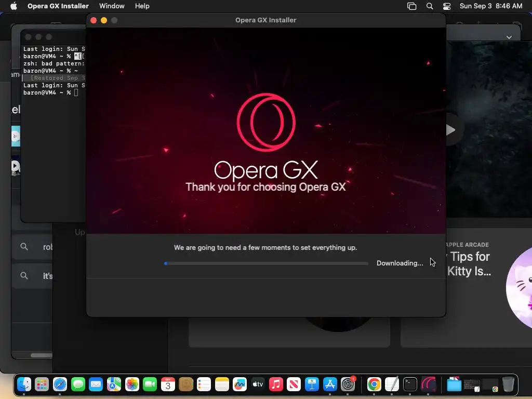Screen dimensions: 532x399
Task: Click the date and time in menu bar
Action: (491, 6)
